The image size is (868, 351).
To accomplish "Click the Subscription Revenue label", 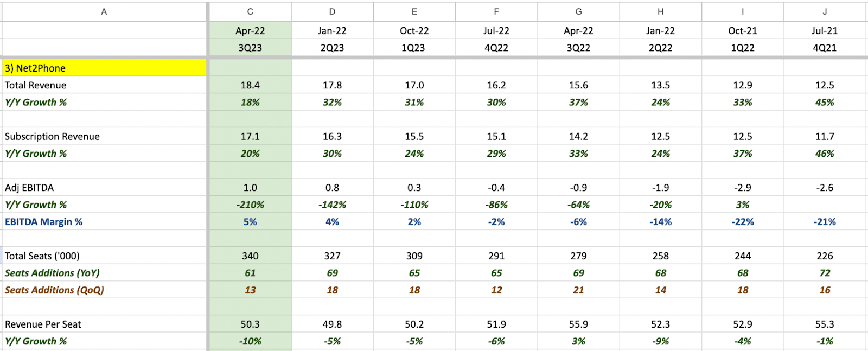I will point(52,137).
